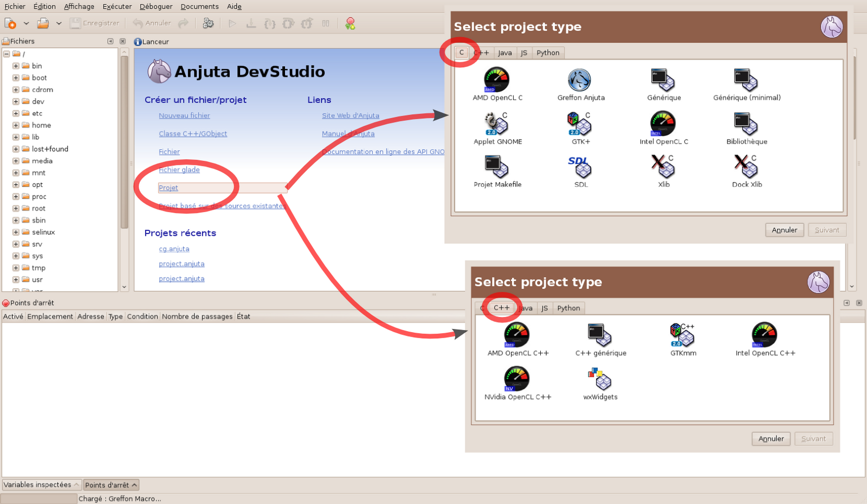
Task: Click the pause execution toolbar icon
Action: (x=326, y=23)
